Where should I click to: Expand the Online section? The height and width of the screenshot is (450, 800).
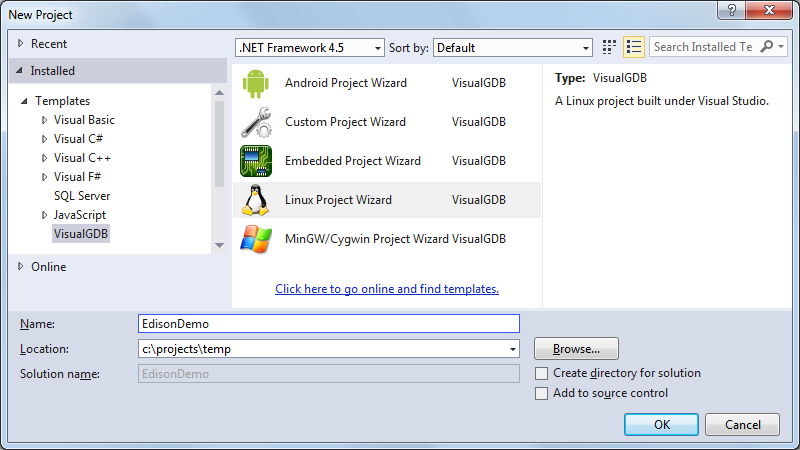(x=20, y=266)
